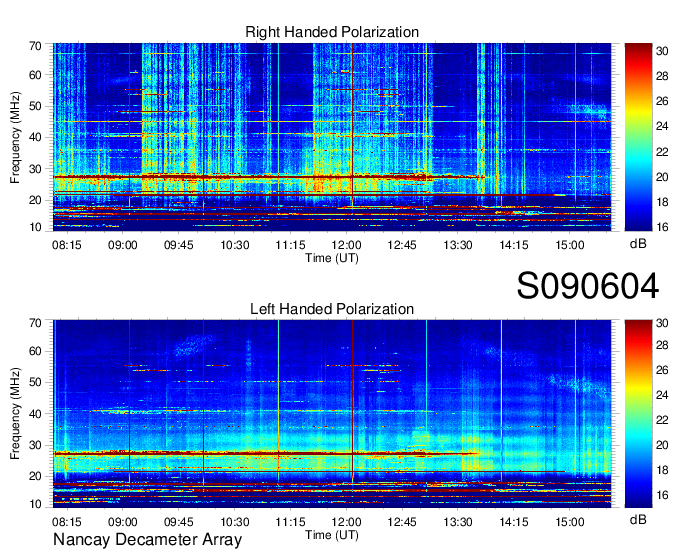Click the 60 MHz tick of upper plot

point(35,75)
